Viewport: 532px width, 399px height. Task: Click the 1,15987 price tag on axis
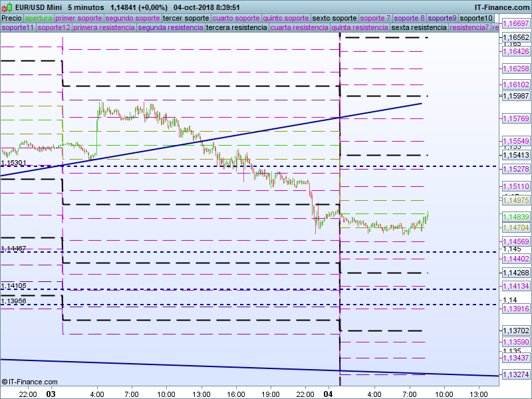(516, 96)
